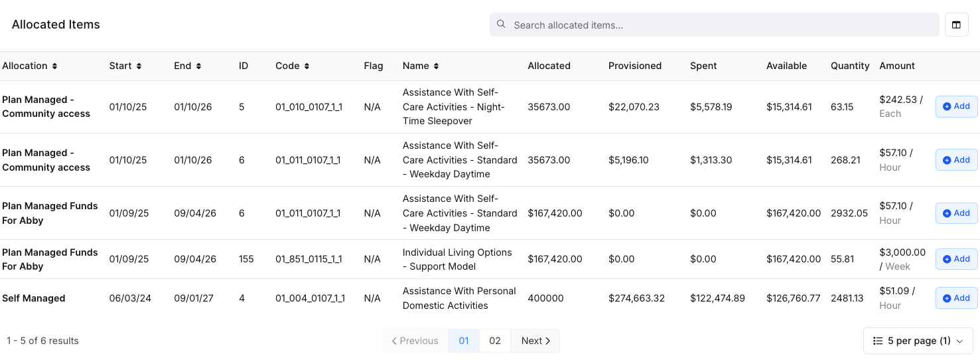Click the $22,070.23 provisioned value

634,107
